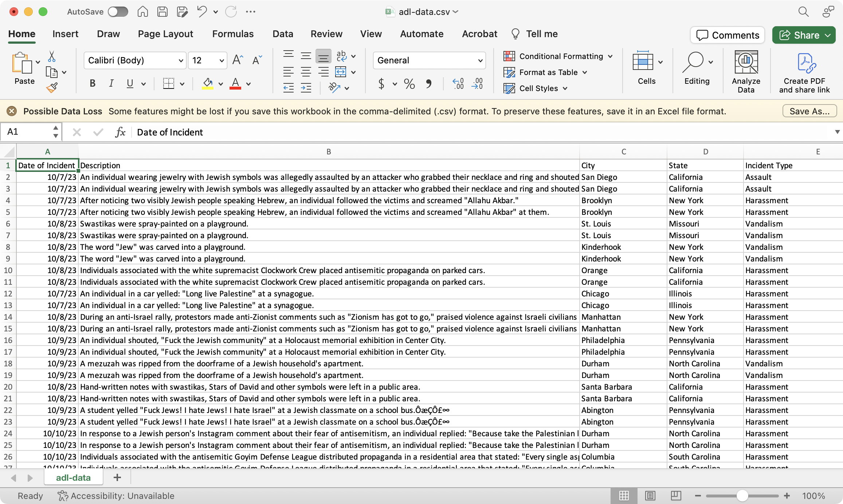Click the Increase Font Size icon
This screenshot has height=504, width=843.
[238, 60]
